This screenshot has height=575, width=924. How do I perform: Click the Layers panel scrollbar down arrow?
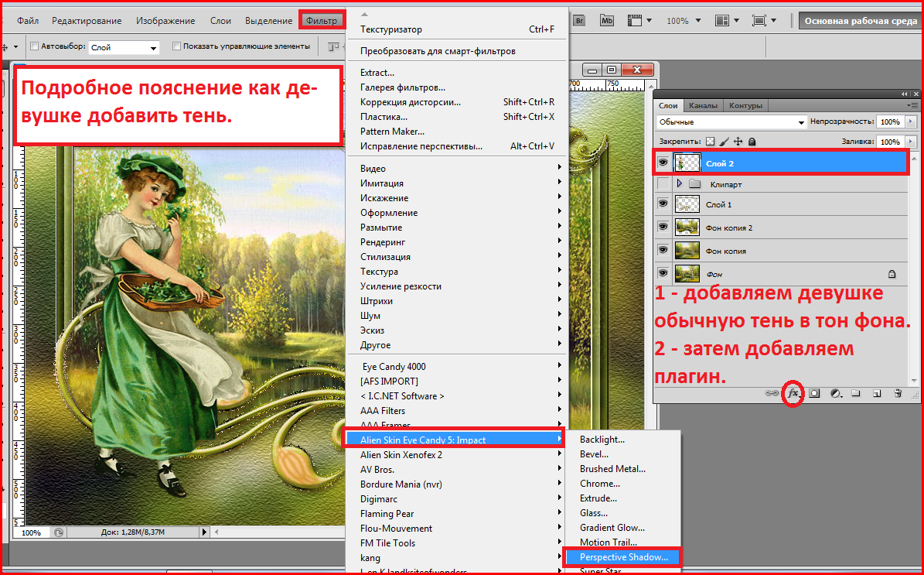click(x=914, y=381)
